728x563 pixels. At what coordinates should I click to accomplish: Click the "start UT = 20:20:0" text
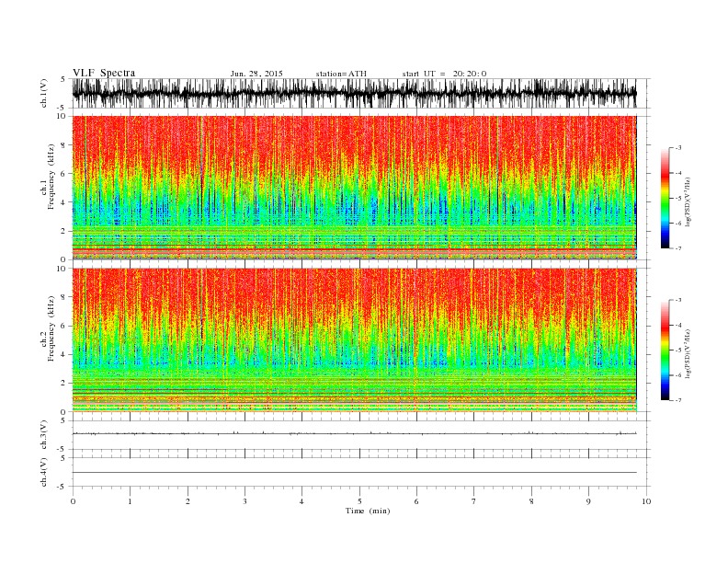pyautogui.click(x=444, y=74)
